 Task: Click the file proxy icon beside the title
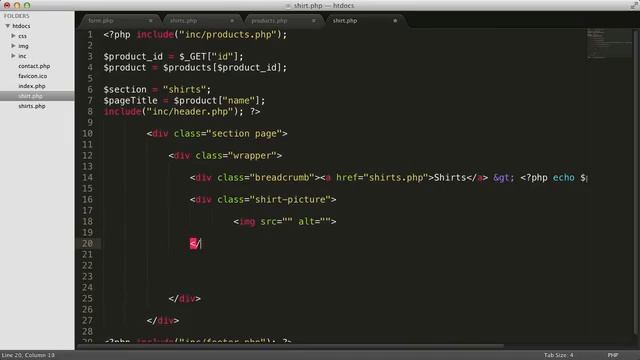(288, 6)
